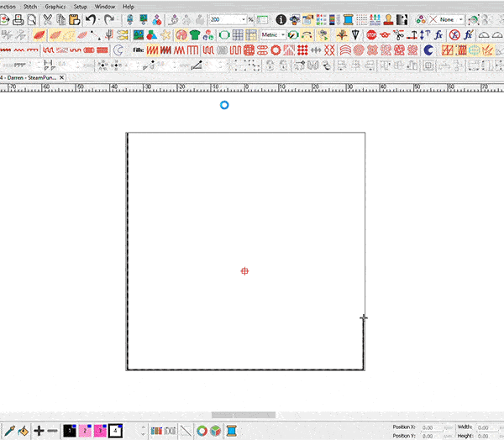
Task: Click the blue fx effects icon
Action: click(438, 34)
